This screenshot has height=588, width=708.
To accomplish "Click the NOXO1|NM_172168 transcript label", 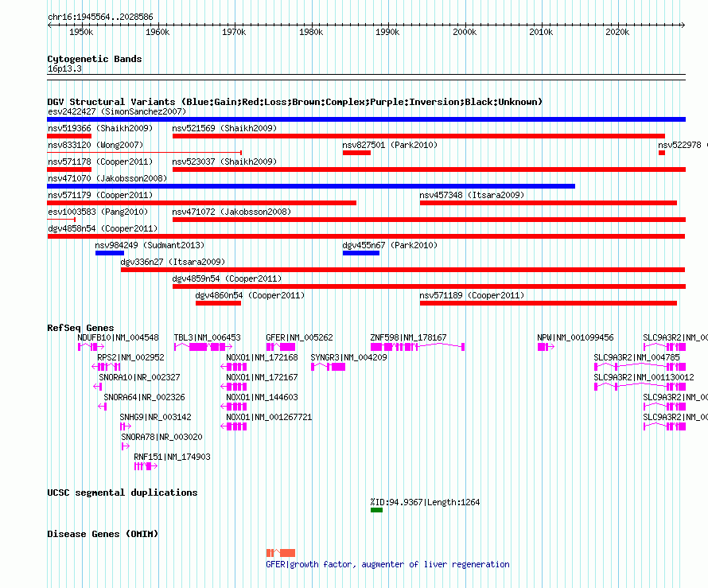I will tap(262, 357).
